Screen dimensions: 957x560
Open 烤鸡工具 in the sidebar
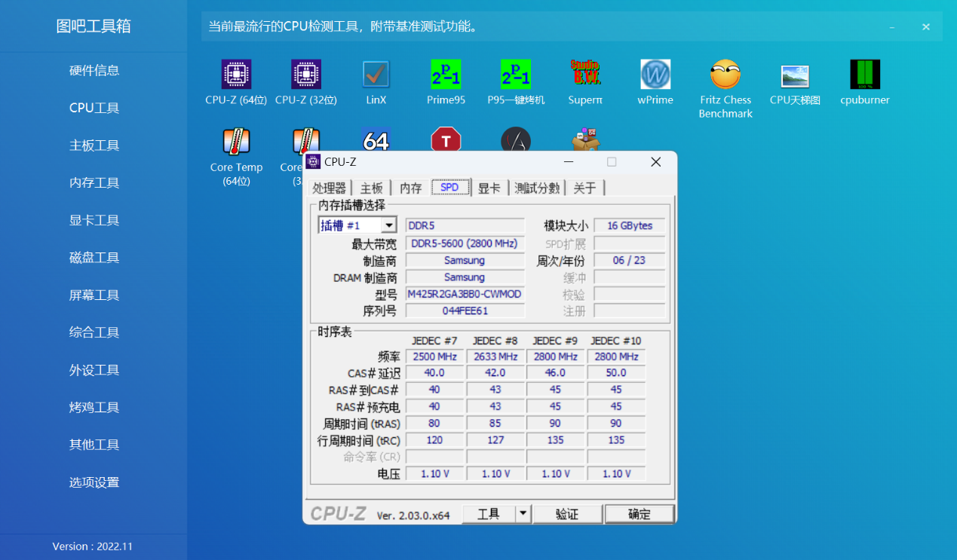94,408
